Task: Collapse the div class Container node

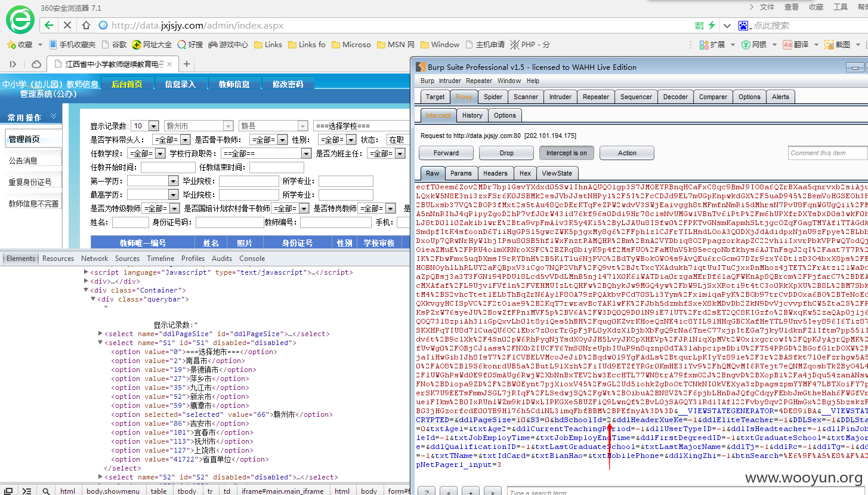Action: (x=86, y=290)
